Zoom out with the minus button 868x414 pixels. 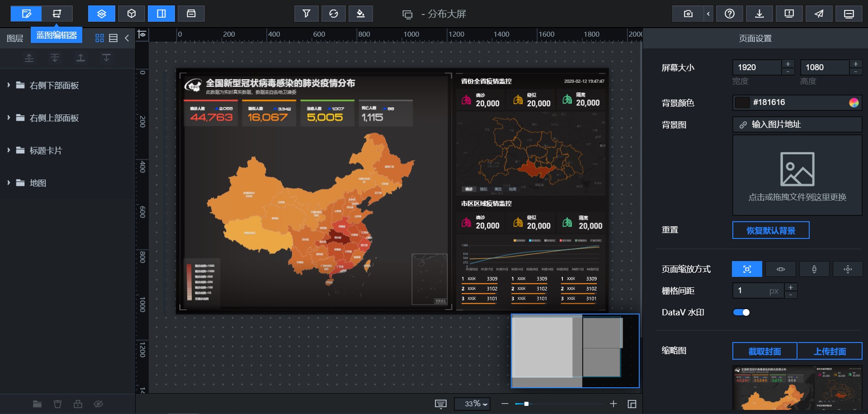coord(505,404)
